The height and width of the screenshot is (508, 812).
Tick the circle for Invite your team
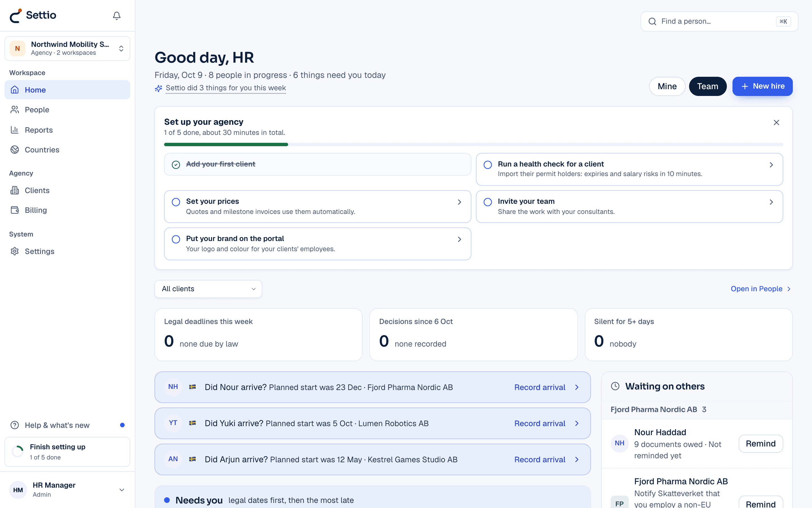(x=487, y=202)
